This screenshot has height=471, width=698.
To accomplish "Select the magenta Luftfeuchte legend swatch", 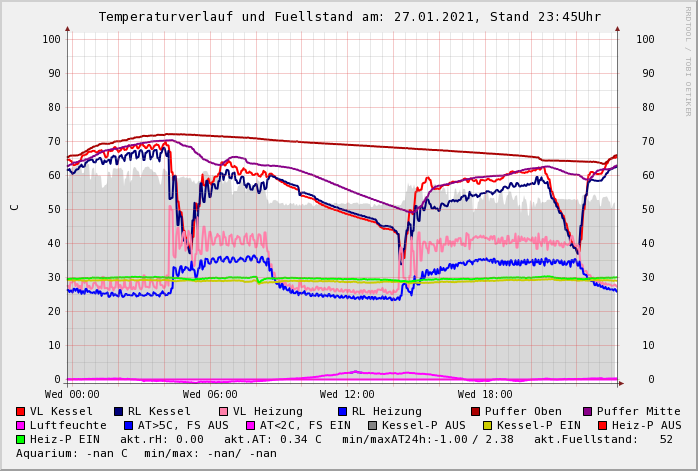I will pyautogui.click(x=21, y=426).
